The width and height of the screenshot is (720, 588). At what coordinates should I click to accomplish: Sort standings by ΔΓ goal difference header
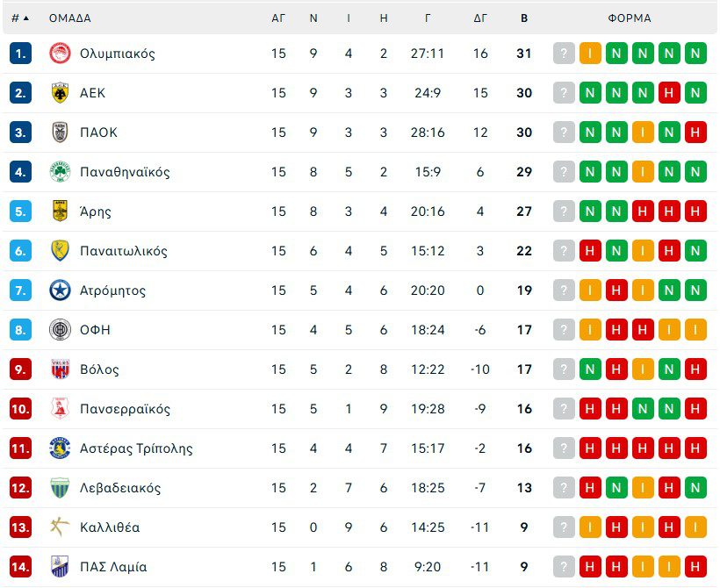480,18
